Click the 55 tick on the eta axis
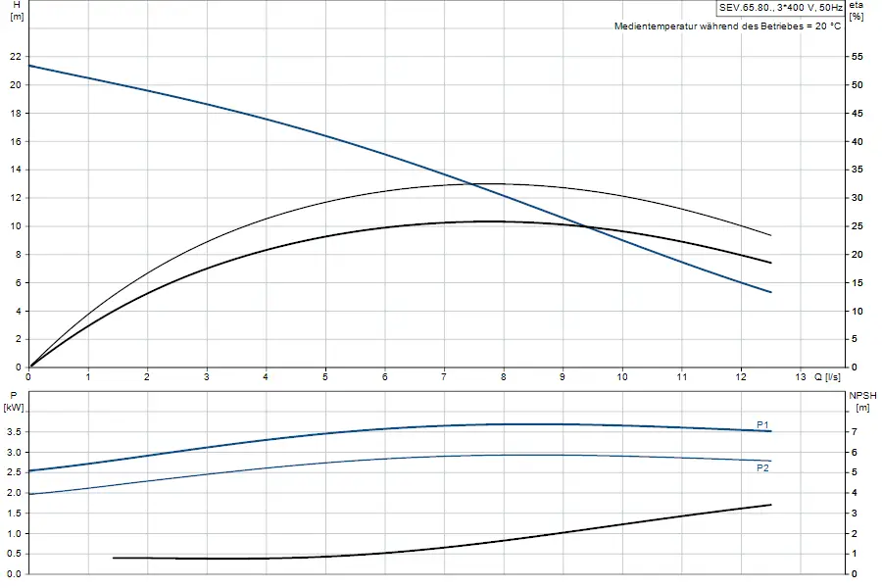This screenshot has width=882, height=588. [857, 57]
